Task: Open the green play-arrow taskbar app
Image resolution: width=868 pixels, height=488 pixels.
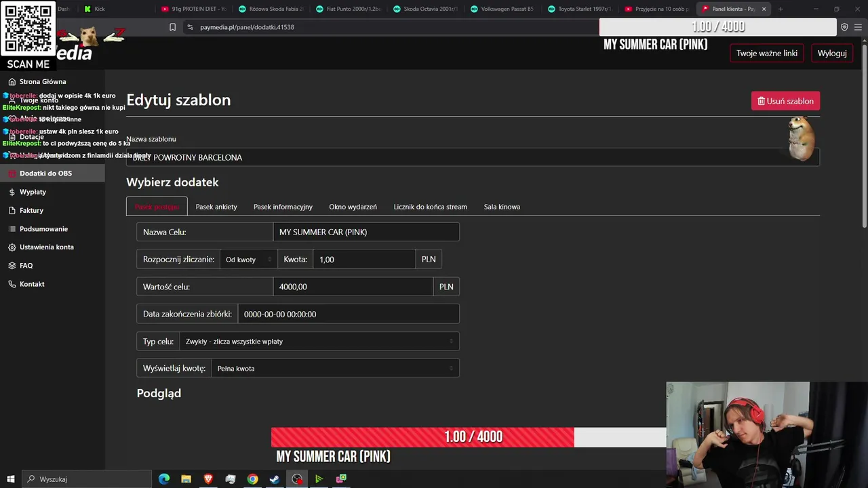Action: 319,479
